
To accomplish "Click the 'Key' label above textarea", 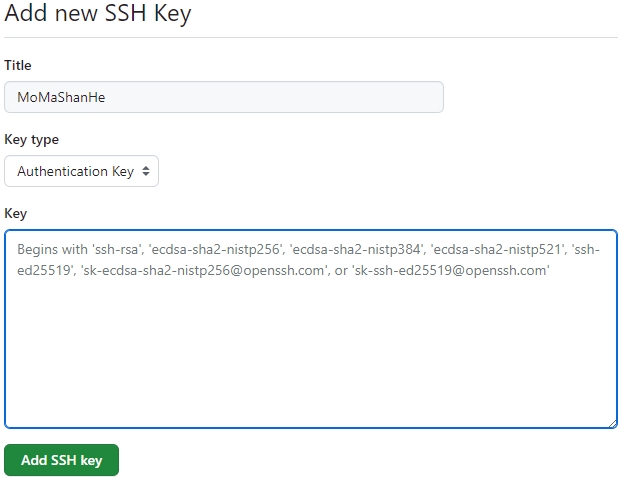I will (x=16, y=213).
